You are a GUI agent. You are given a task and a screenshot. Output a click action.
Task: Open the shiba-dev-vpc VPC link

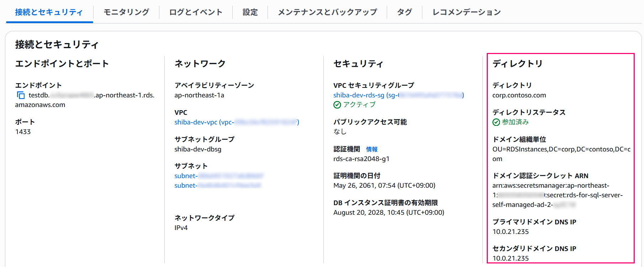[237, 122]
